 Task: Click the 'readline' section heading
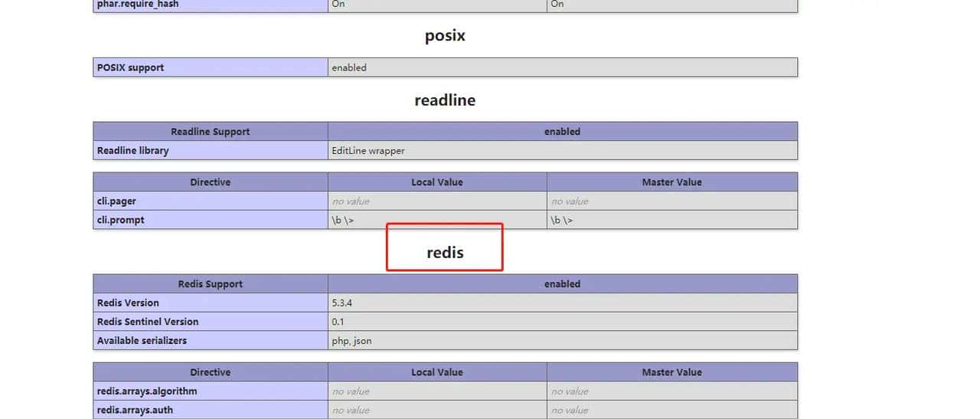pyautogui.click(x=445, y=100)
